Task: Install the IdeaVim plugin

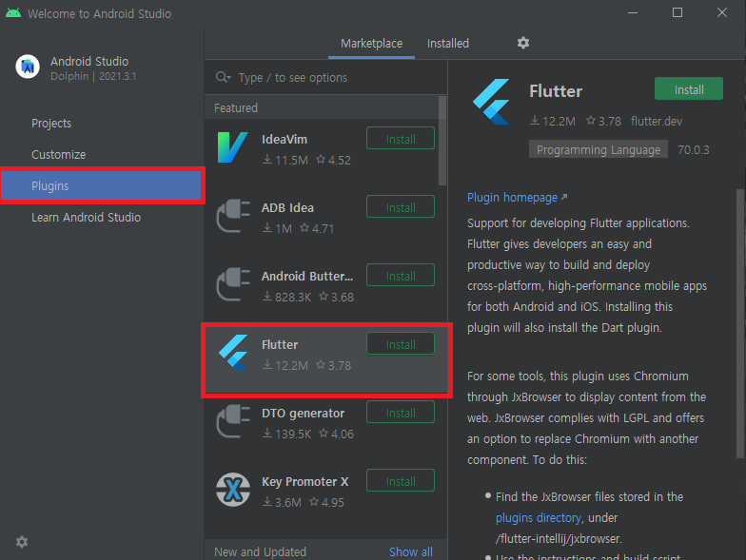Action: 401,139
